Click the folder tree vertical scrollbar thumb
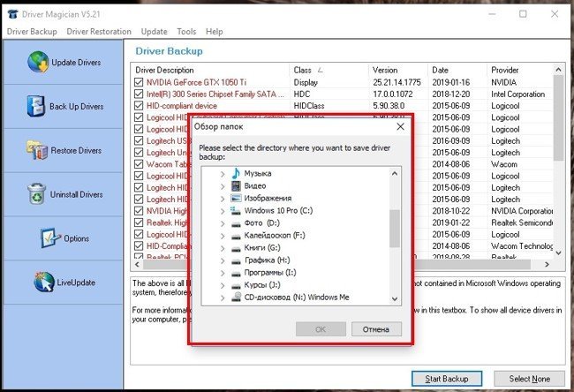574x392 pixels. (394, 229)
